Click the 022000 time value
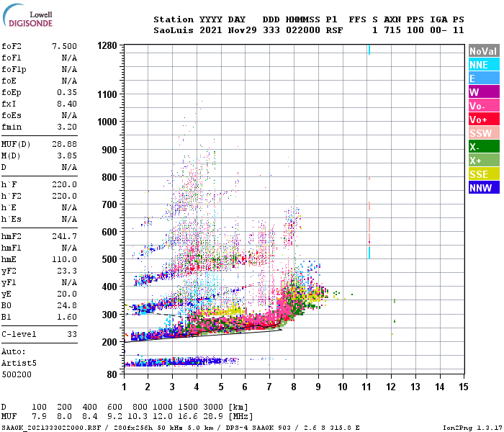The width and height of the screenshot is (504, 432). click(303, 30)
